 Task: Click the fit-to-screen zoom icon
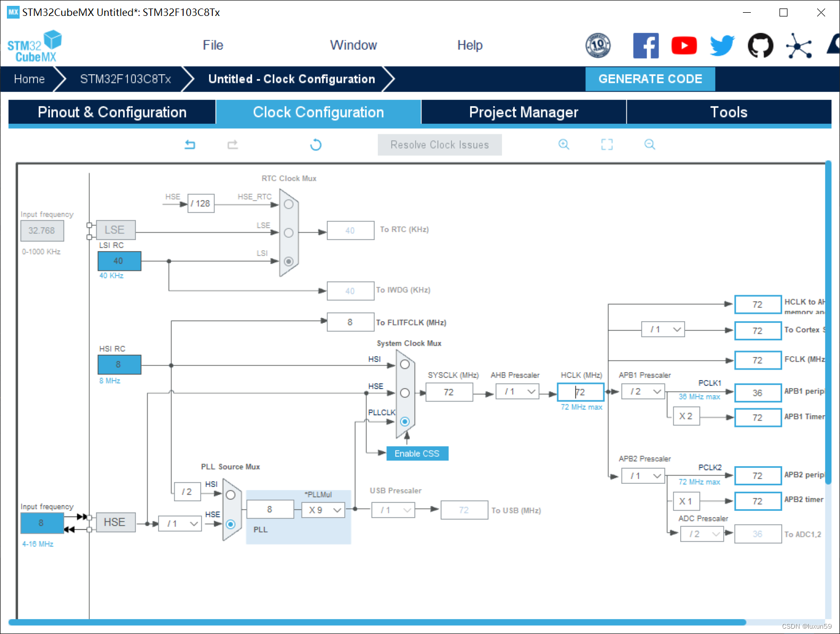(607, 144)
